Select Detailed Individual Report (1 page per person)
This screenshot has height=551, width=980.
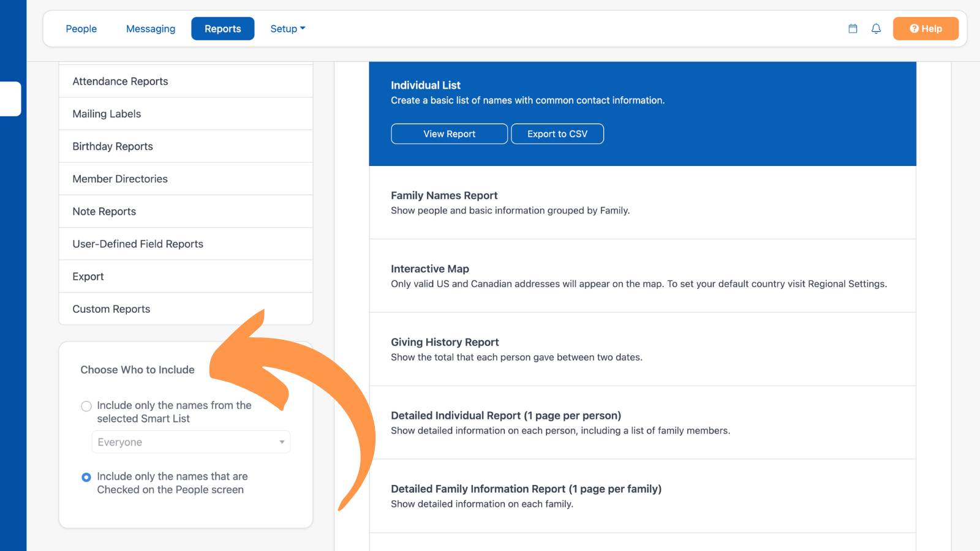pos(643,423)
